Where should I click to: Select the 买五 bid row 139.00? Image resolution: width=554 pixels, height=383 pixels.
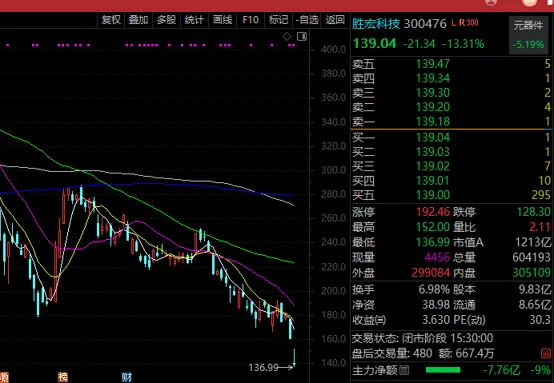click(452, 195)
